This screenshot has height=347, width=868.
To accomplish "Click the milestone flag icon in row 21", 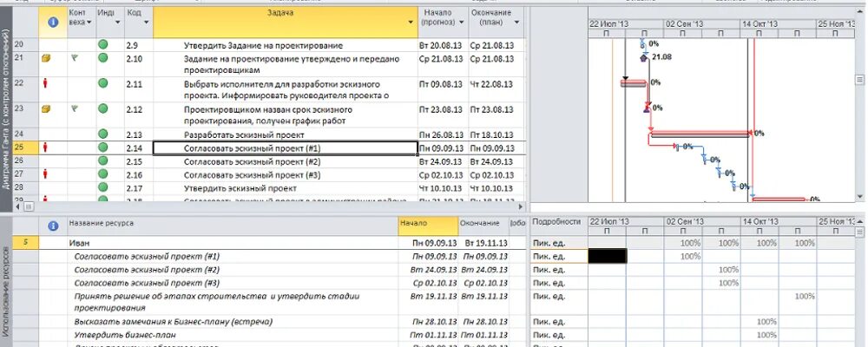I will (76, 57).
